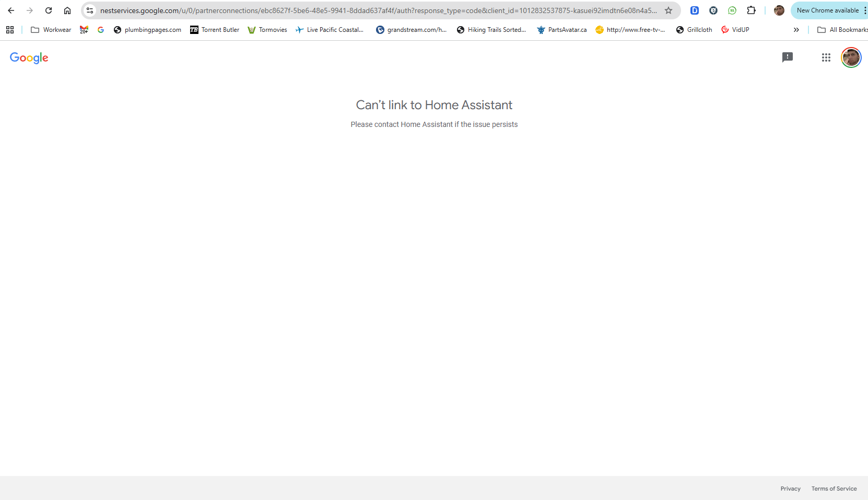868x500 pixels.
Task: Open the Grammarly extension icon
Action: [713, 10]
